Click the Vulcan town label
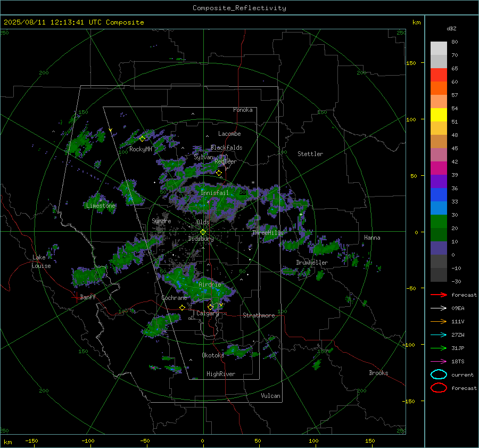 click(x=270, y=396)
